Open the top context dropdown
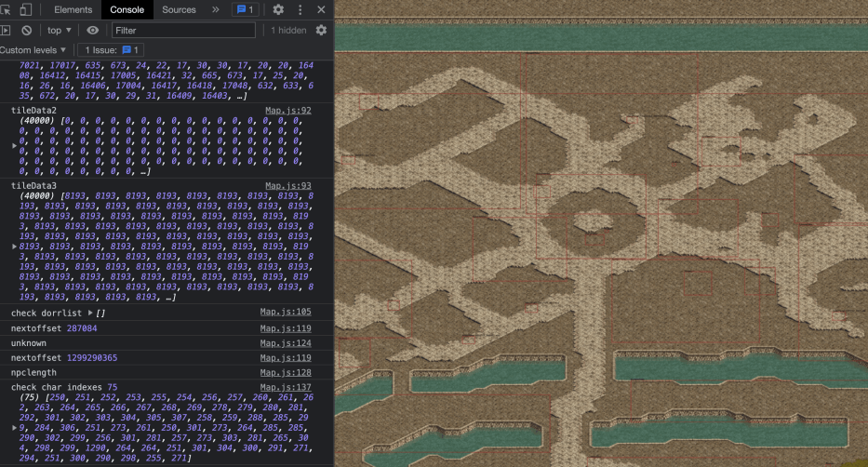868x467 pixels. [x=60, y=31]
